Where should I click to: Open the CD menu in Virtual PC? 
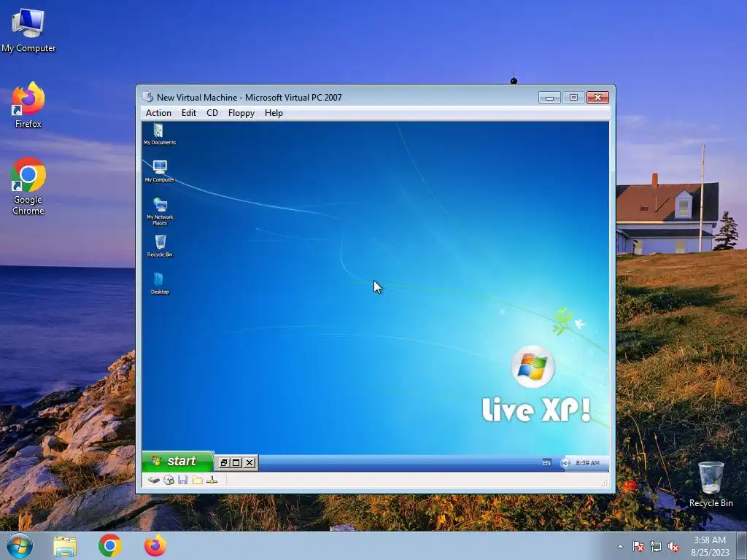coord(212,113)
